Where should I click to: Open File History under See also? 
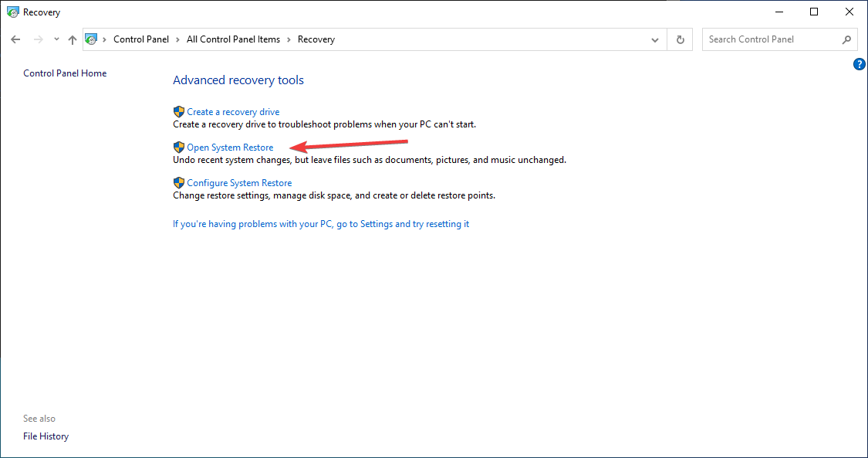(46, 436)
